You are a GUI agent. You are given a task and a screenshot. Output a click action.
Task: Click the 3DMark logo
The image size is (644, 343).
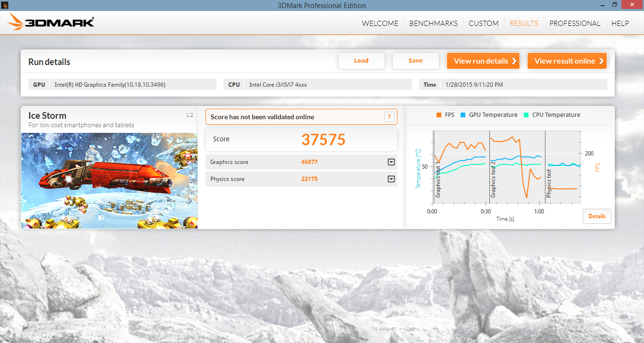coord(51,22)
